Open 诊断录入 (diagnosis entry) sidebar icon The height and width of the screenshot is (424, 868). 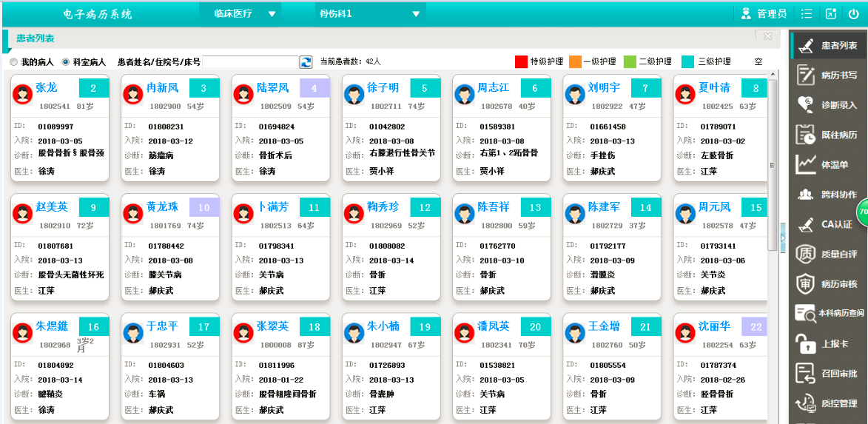(805, 105)
